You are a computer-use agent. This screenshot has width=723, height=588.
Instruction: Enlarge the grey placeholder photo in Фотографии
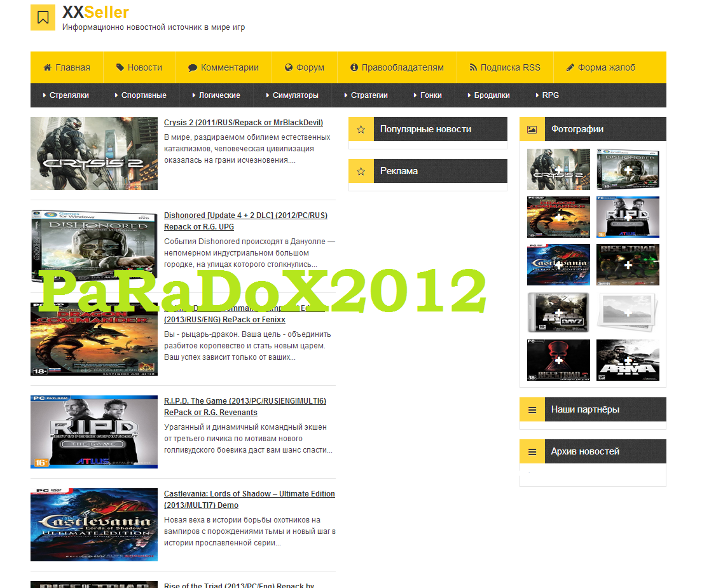coord(628,312)
